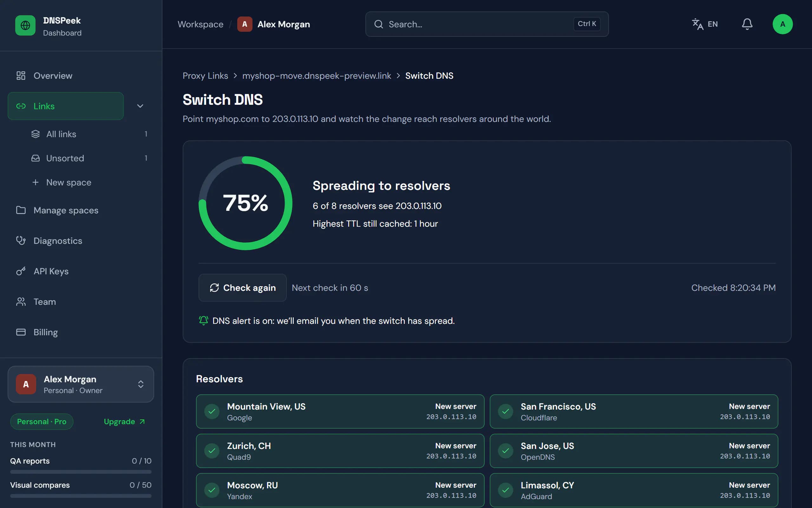The image size is (812, 508).
Task: Click 'Checked 8:20:34 PM' timestamp
Action: coord(733,288)
